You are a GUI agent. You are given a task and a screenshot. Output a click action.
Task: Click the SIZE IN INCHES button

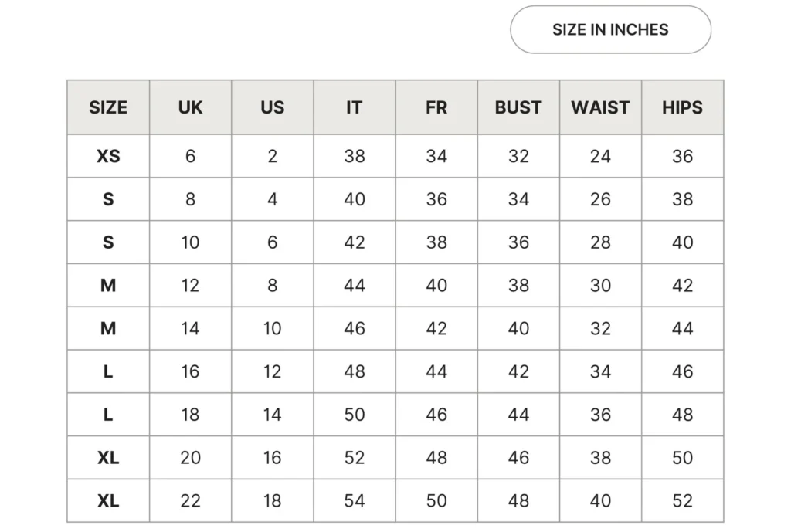(x=610, y=30)
